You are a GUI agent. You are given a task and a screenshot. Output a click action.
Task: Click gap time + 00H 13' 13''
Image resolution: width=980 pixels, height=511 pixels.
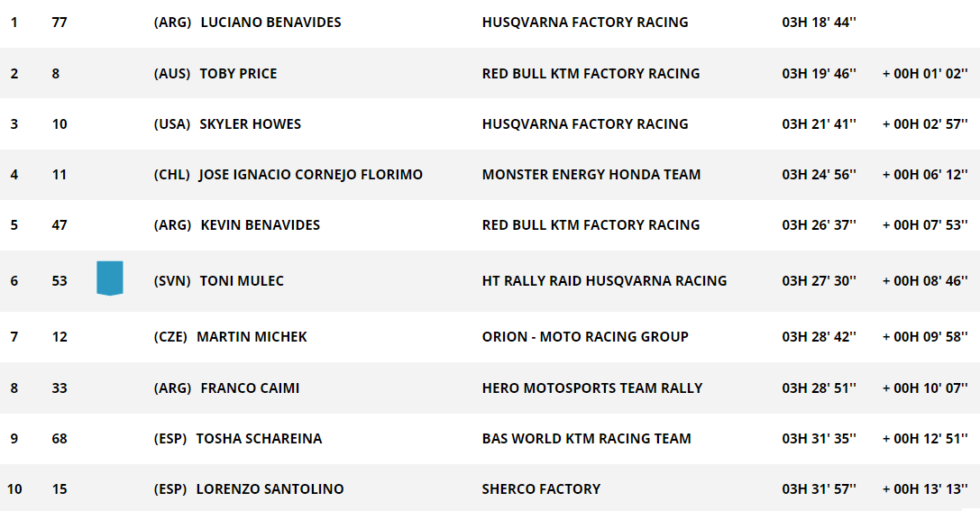click(925, 489)
